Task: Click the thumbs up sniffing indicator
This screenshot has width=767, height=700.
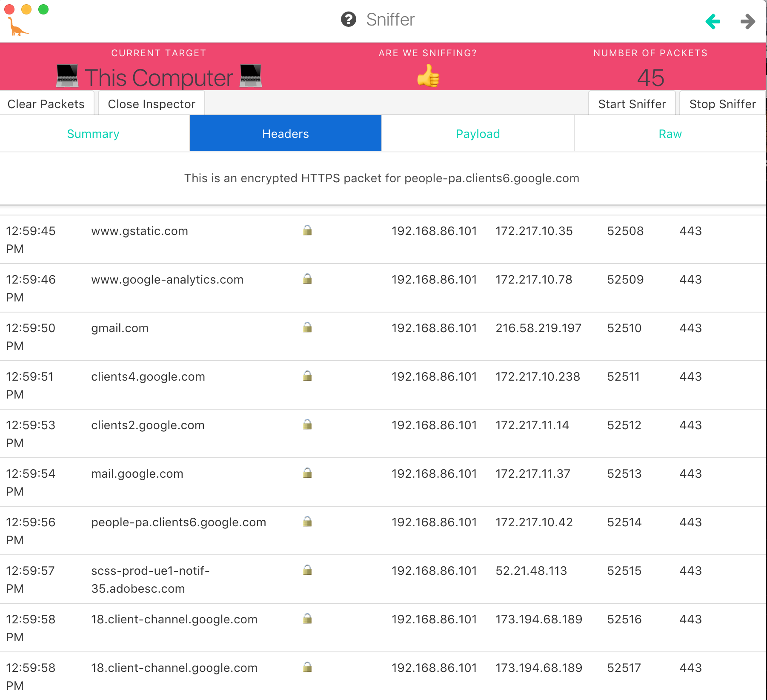Action: pos(428,76)
